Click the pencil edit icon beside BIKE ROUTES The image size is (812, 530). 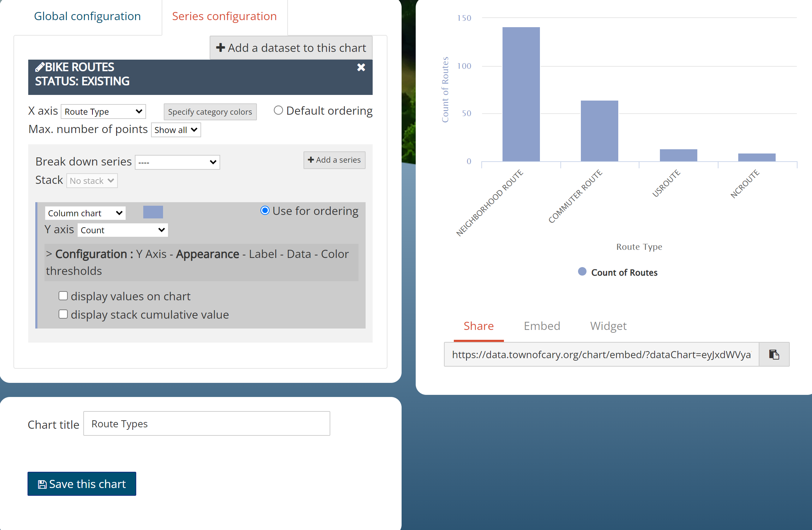pyautogui.click(x=40, y=67)
